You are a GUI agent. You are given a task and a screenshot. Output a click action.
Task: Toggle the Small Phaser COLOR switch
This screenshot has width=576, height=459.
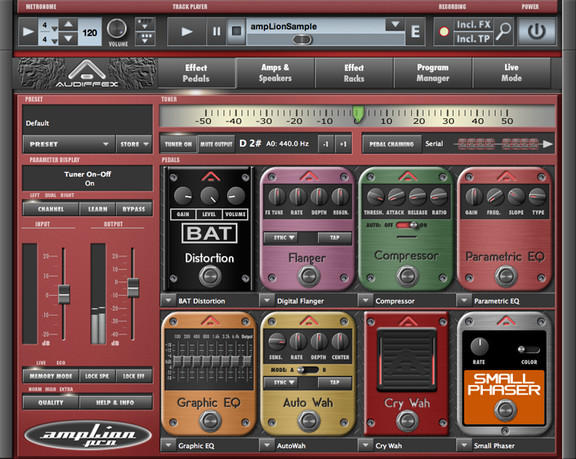click(x=529, y=349)
